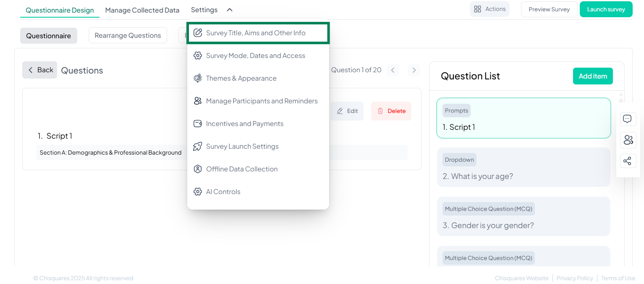Viewport: 644px width, 284px height.
Task: Open Survey Mode, Dates and Access
Action: pyautogui.click(x=255, y=56)
